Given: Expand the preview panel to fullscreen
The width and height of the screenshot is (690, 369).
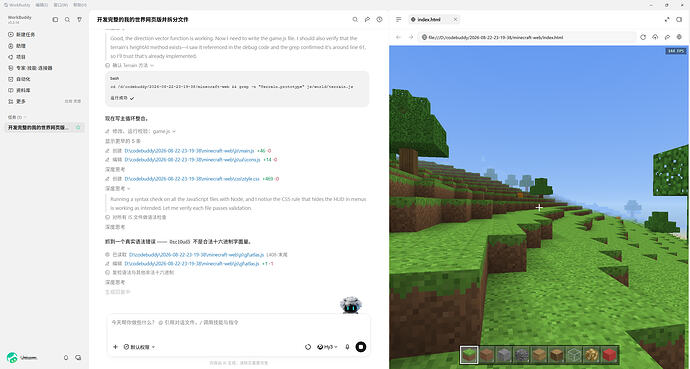Looking at the screenshot, I should click(x=667, y=19).
